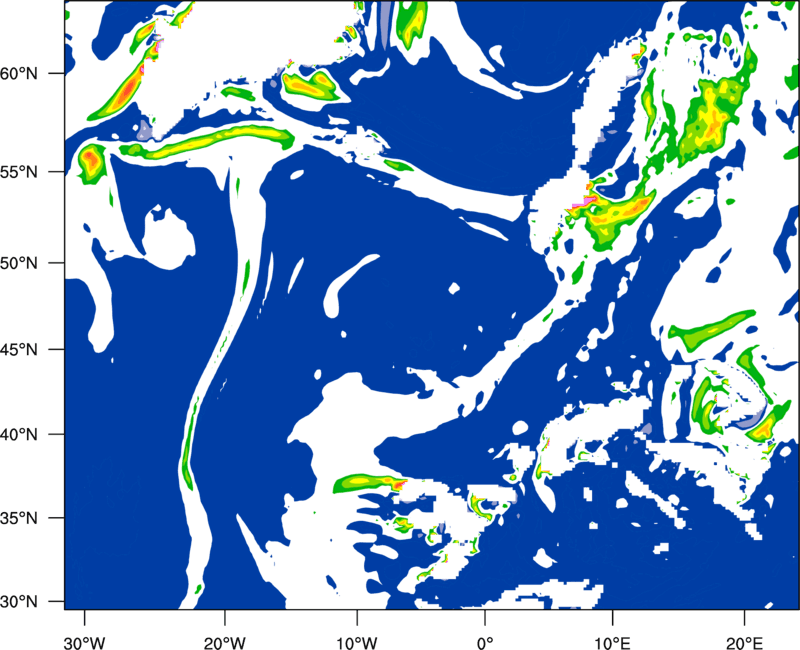Viewport: 800px width, 650px height.
Task: Click the 45°N latitude label
Action: click(20, 349)
